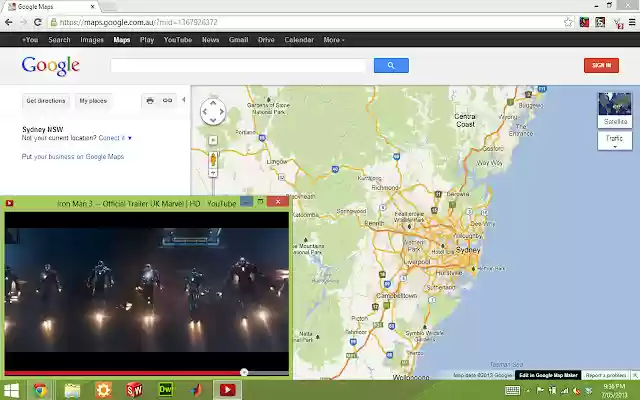
Task: Open the on-screen keyboard tray icon
Action: point(512,391)
